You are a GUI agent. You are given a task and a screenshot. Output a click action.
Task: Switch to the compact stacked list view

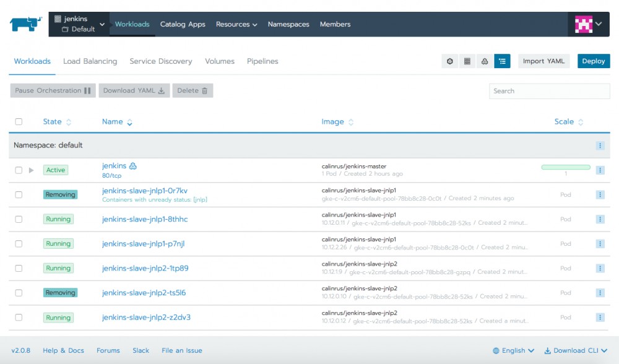pyautogui.click(x=467, y=61)
